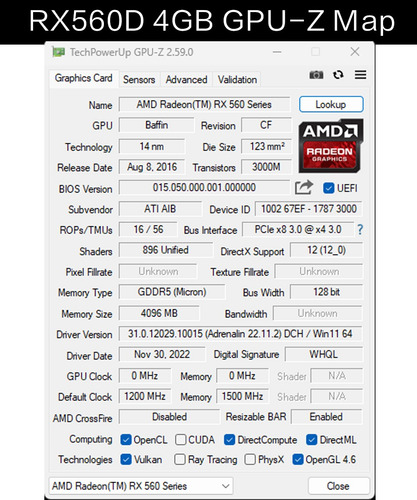Click the Bandwidth Unknown field
This screenshot has height=500, width=417.
[318, 314]
